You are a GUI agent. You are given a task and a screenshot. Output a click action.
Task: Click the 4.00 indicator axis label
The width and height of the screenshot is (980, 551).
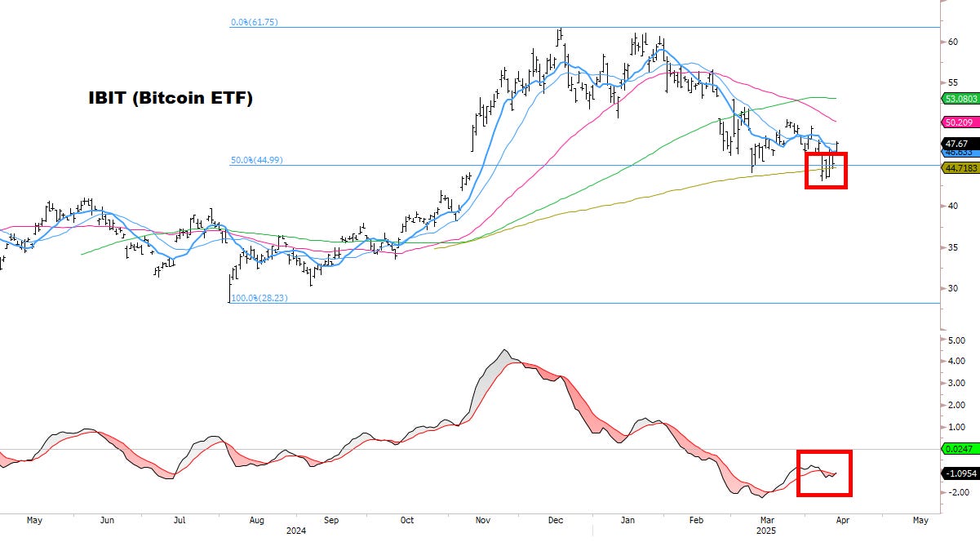click(x=956, y=362)
